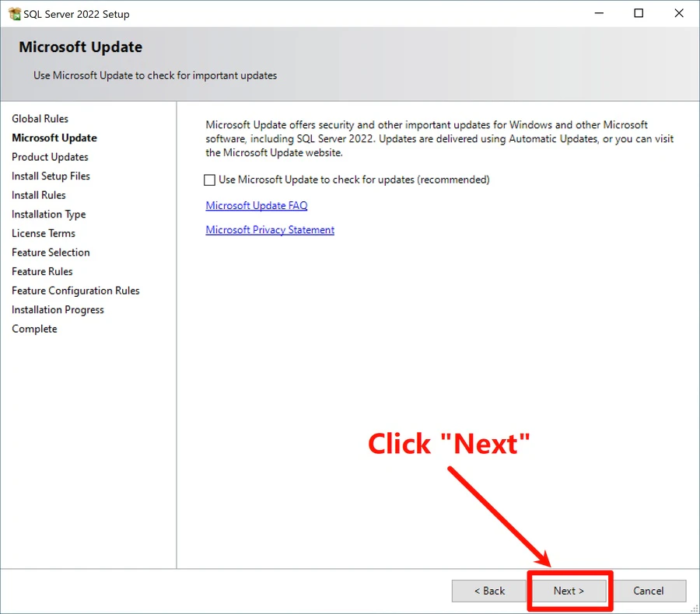Open the Microsoft Privacy Statement link
This screenshot has height=614, width=700.
pos(270,230)
